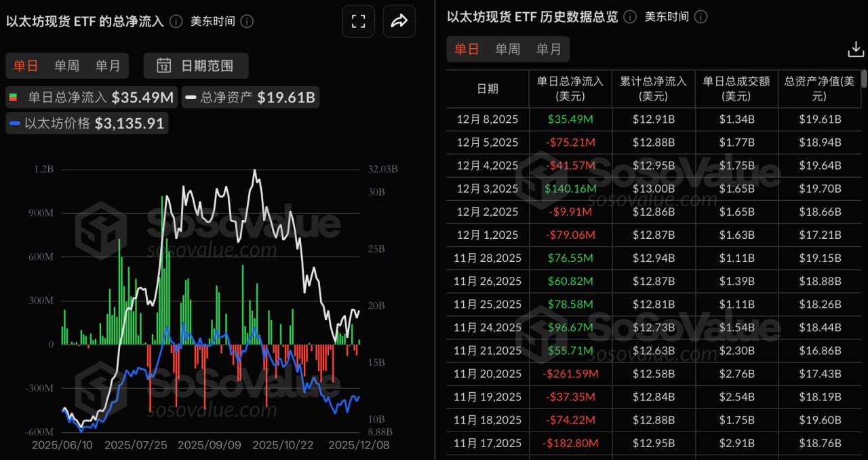Select 单周 in the history table panel
This screenshot has height=460, width=868.
[x=507, y=49]
